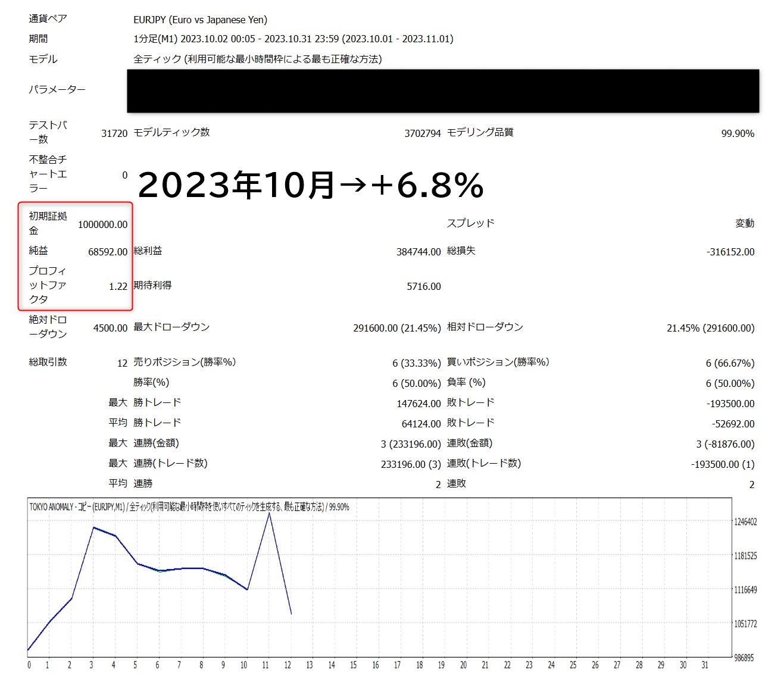The image size is (784, 675).
Task: Select the y-axis label 986895
Action: click(x=744, y=658)
